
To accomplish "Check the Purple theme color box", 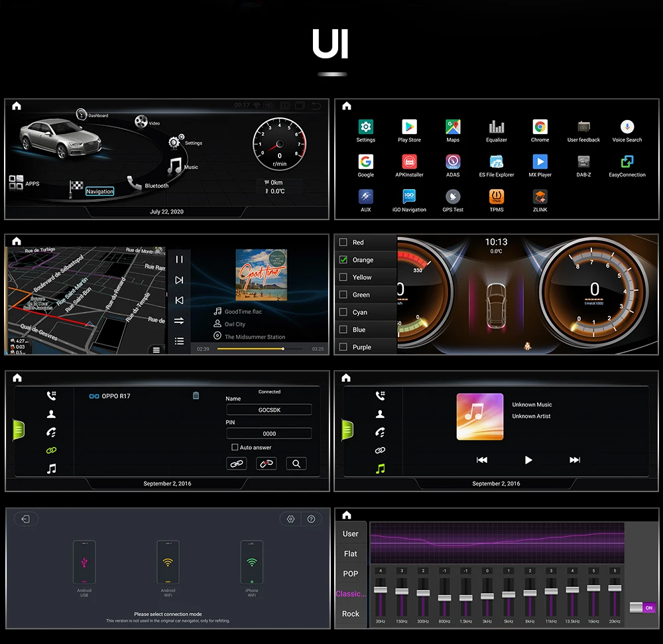I will tap(343, 347).
